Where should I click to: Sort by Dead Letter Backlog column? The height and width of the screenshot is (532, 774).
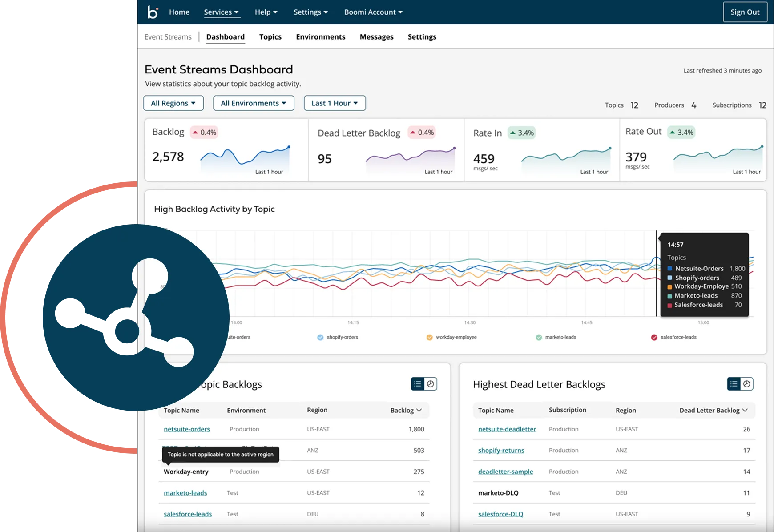pyautogui.click(x=714, y=410)
